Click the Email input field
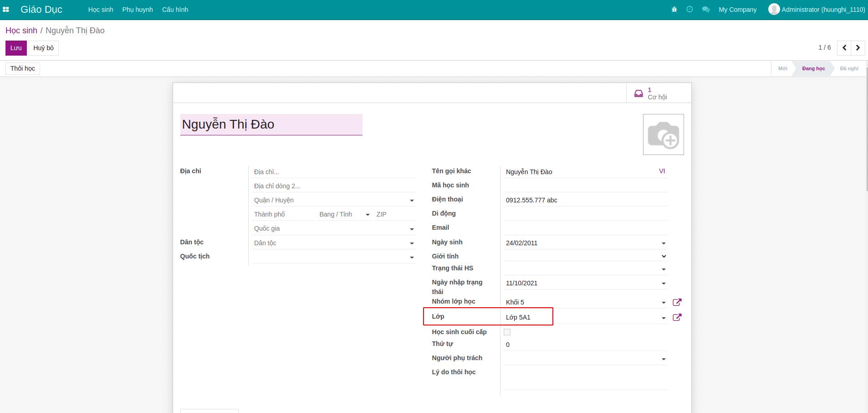This screenshot has width=868, height=413. pyautogui.click(x=585, y=228)
